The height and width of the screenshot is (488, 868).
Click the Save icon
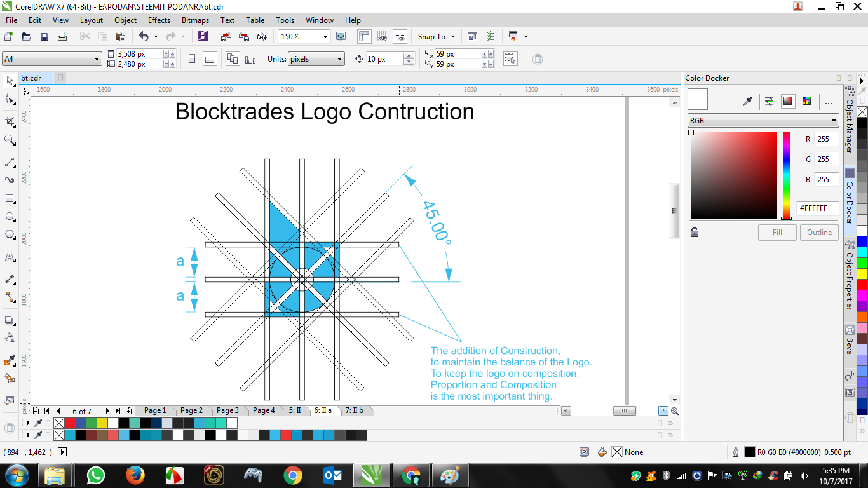click(x=44, y=36)
